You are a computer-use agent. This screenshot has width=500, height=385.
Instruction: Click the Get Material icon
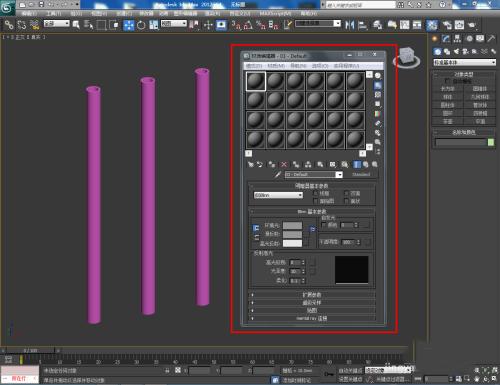251,164
